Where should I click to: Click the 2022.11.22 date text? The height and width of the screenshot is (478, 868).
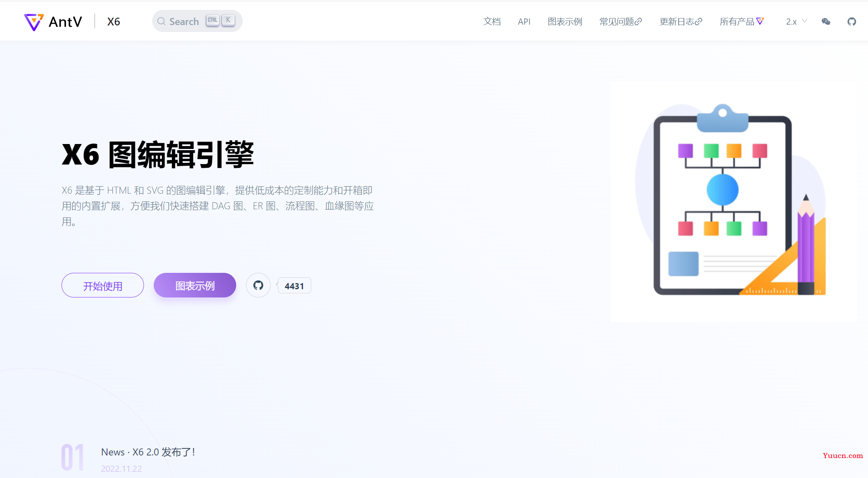121,469
